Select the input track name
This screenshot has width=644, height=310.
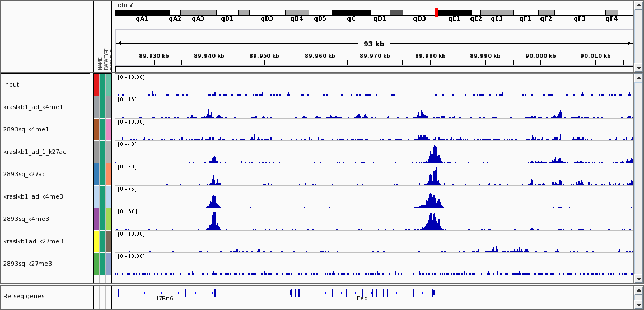point(11,84)
